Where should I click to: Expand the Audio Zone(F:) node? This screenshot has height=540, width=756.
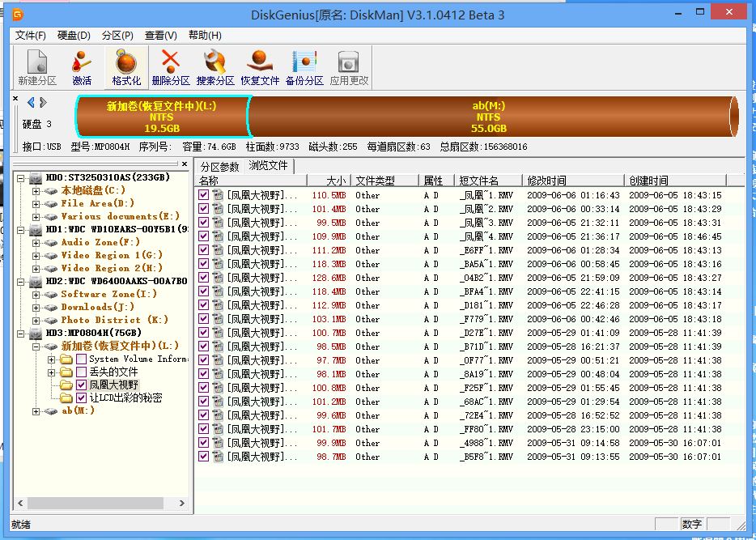pos(36,243)
